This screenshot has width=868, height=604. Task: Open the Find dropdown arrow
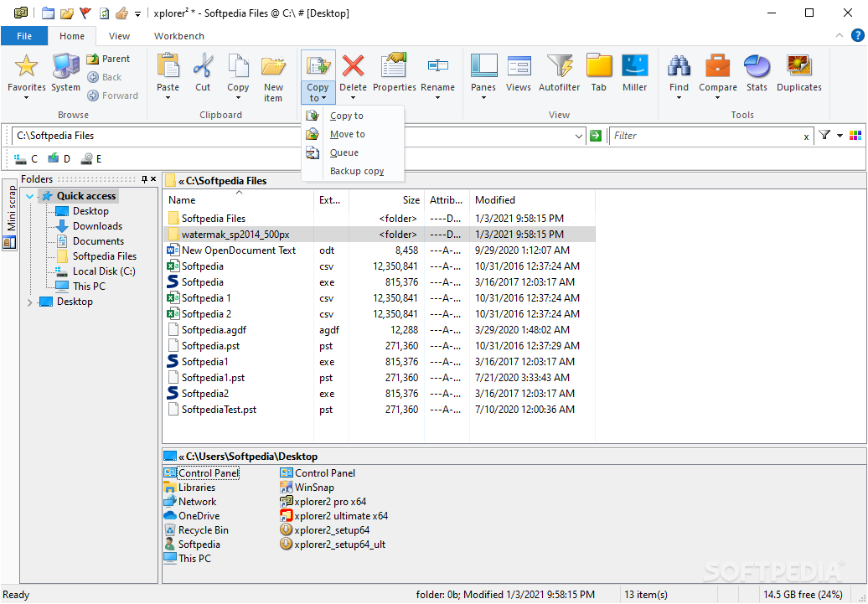click(679, 99)
